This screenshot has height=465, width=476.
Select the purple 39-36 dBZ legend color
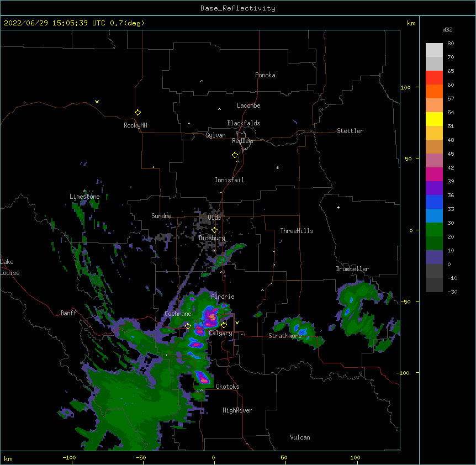(434, 188)
